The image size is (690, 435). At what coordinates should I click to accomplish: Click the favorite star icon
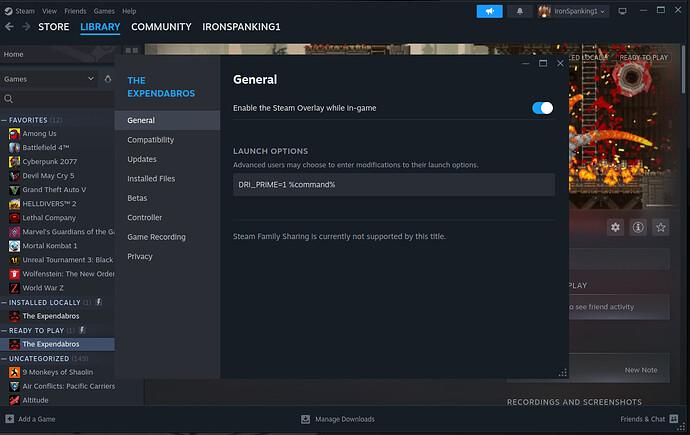tap(660, 227)
